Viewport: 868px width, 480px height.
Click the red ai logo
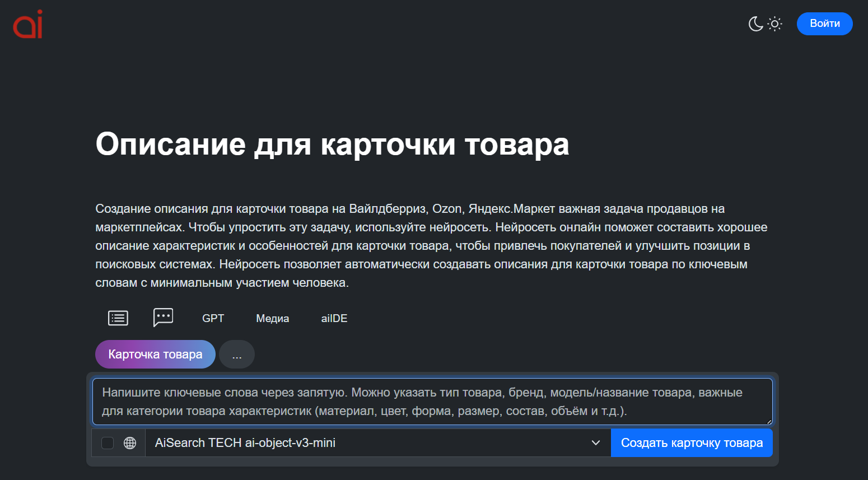tap(28, 25)
